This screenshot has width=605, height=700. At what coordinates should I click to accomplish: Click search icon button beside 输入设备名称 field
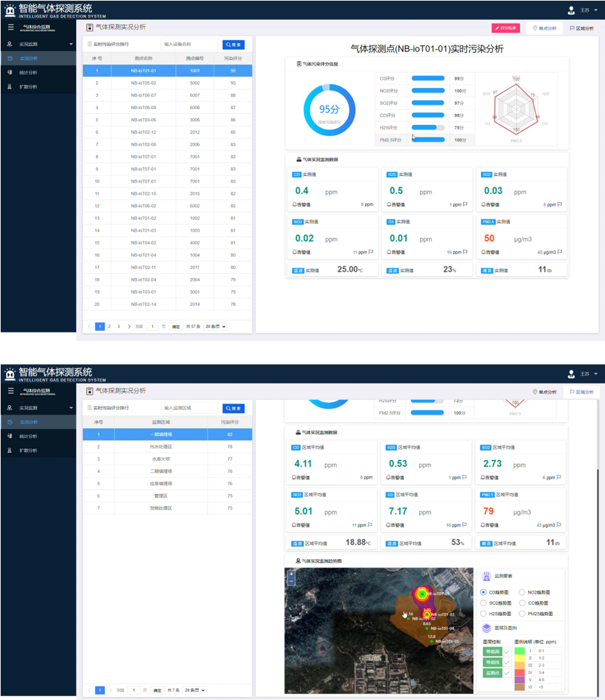click(x=233, y=44)
